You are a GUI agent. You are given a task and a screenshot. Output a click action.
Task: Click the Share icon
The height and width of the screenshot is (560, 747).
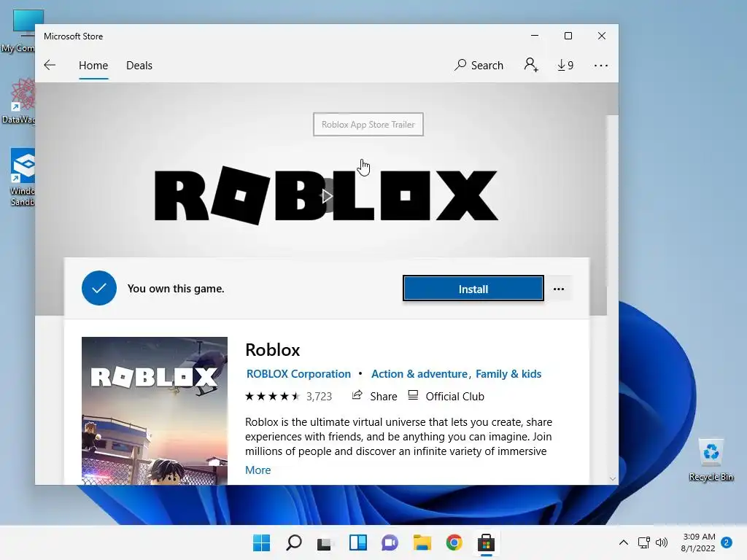coord(357,395)
